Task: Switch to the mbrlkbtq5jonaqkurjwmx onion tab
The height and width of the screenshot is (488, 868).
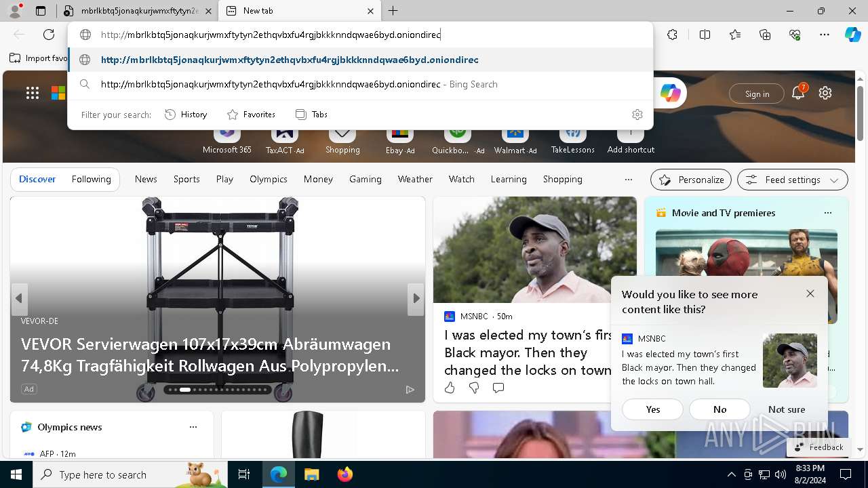Action: [138, 11]
